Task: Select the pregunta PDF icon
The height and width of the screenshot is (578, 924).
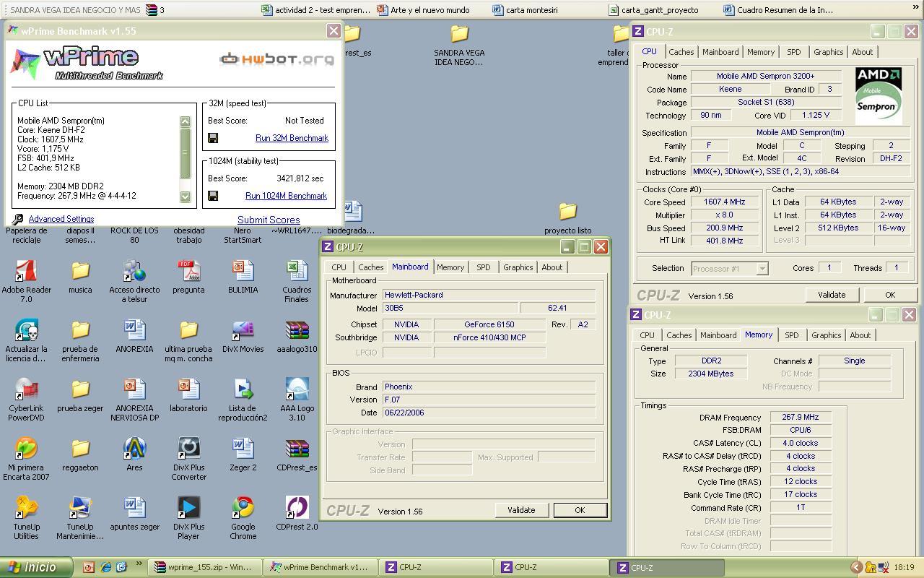Action: [188, 271]
